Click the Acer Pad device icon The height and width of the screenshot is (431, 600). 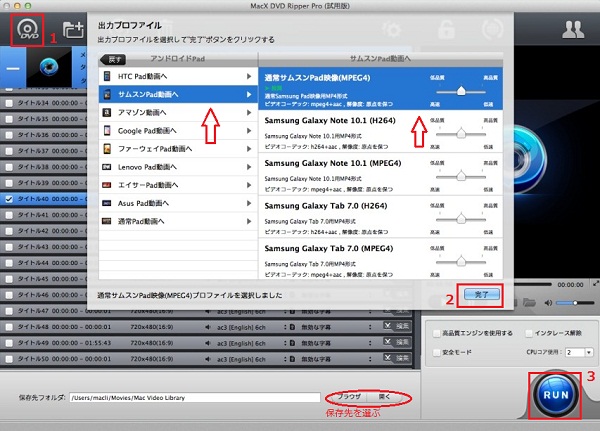pyautogui.click(x=107, y=185)
